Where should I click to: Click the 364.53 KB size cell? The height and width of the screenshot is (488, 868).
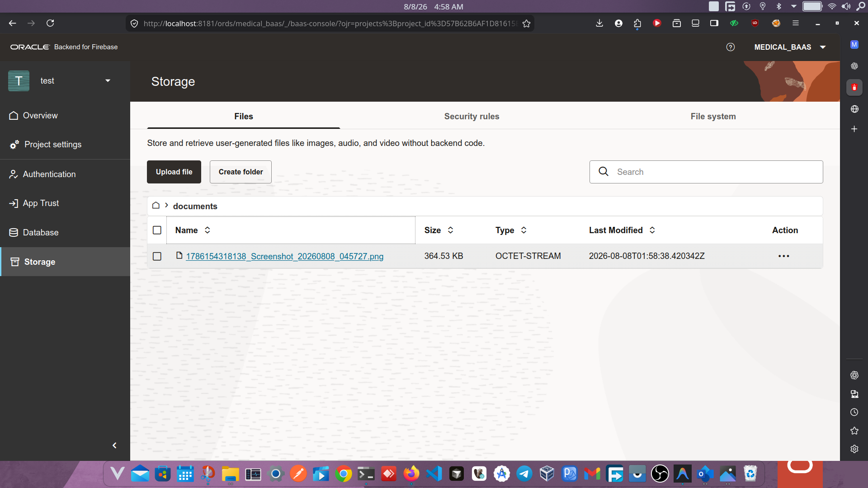(x=443, y=256)
